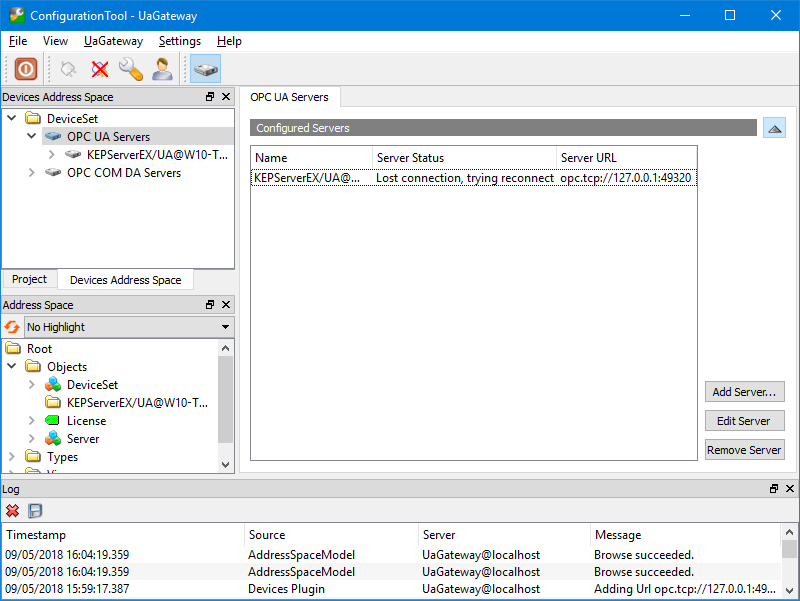Image resolution: width=800 pixels, height=601 pixels.
Task: Clear the log with red X icon
Action: (x=13, y=511)
